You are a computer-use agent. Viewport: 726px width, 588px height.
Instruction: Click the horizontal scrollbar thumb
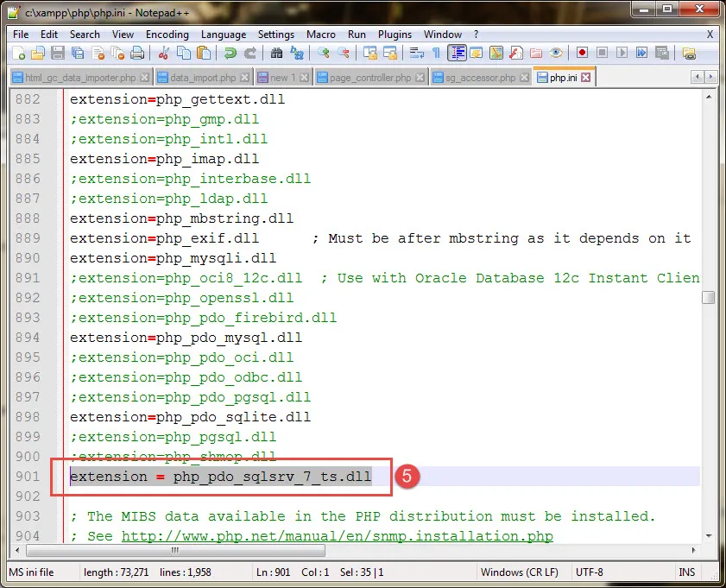click(x=176, y=551)
